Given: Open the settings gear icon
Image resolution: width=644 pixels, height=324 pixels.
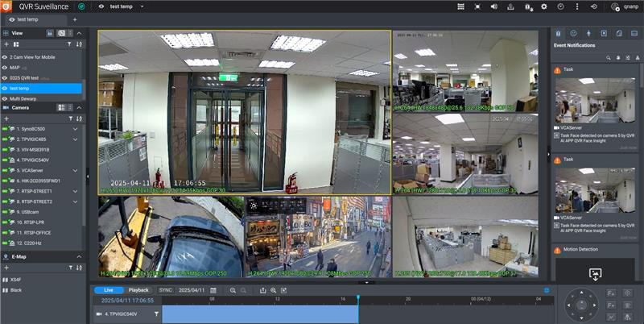Looking at the screenshot, I should point(544,6).
